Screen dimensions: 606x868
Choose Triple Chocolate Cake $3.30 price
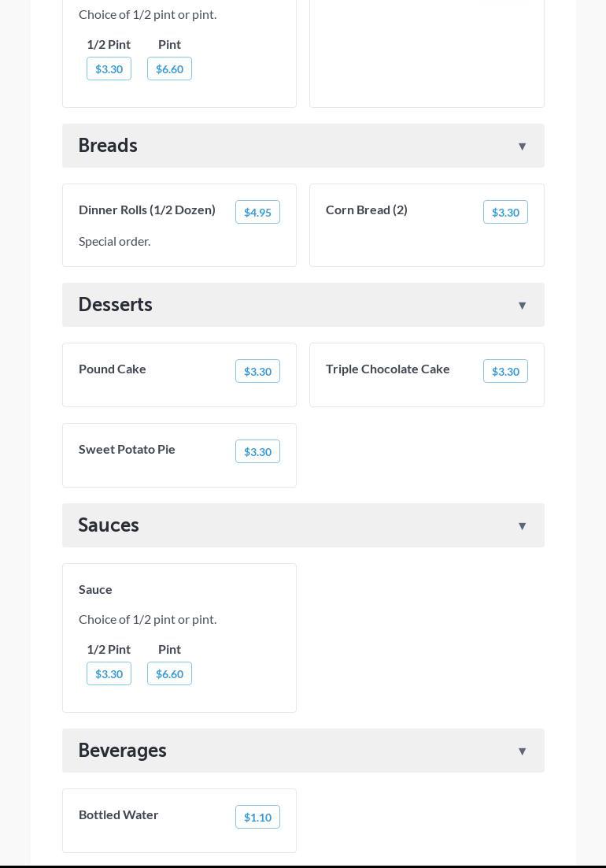point(505,371)
